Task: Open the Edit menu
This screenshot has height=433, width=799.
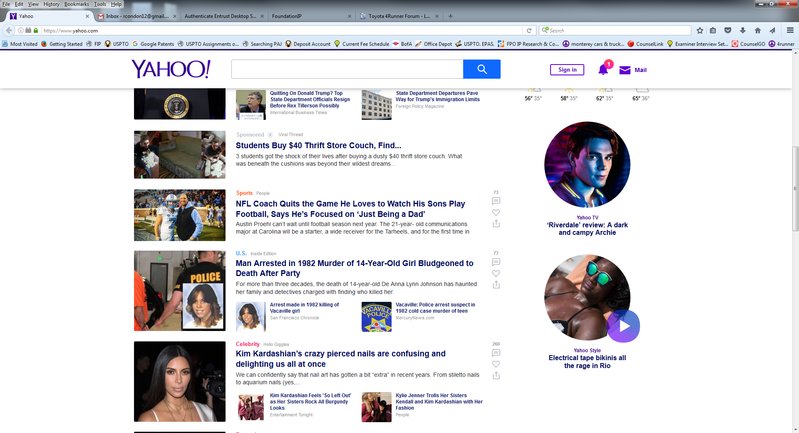Action: [19, 4]
